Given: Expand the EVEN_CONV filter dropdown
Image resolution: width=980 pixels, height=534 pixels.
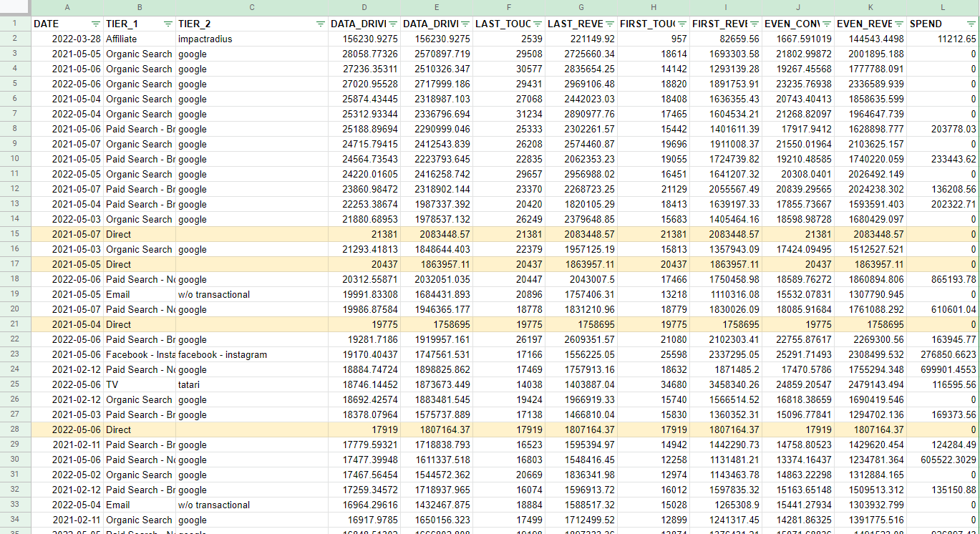Looking at the screenshot, I should pyautogui.click(x=827, y=24).
